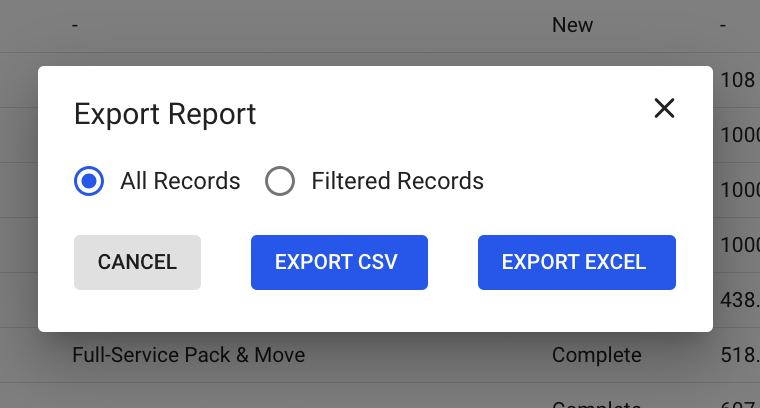Screen dimensions: 760x408
Task: Click the topmost 1000 value at the dialog's edge
Action: click(739, 135)
